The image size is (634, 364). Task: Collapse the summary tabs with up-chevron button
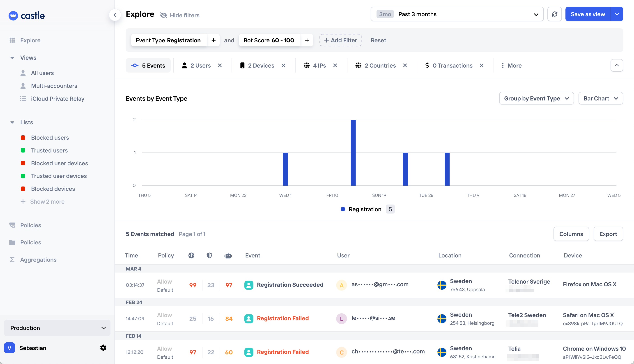click(616, 66)
